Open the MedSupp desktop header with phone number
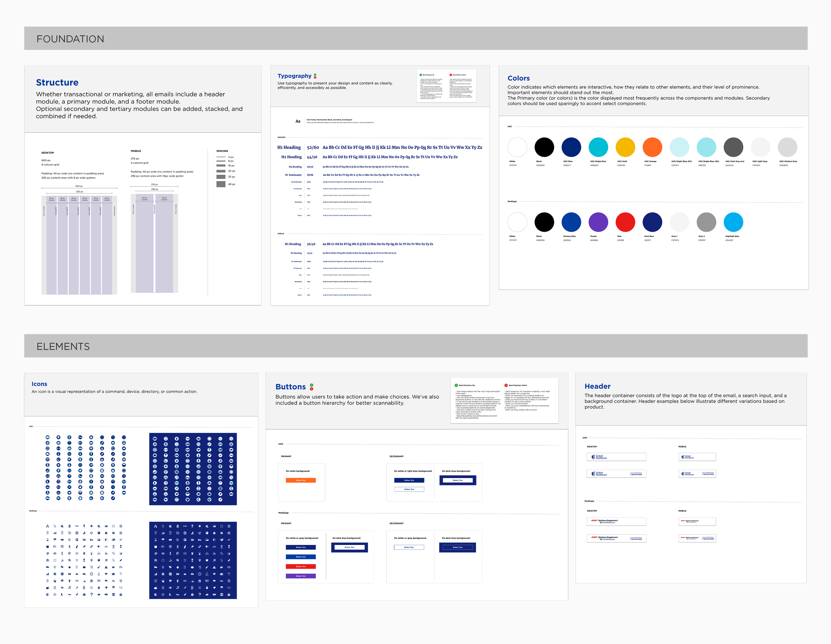 (616, 538)
